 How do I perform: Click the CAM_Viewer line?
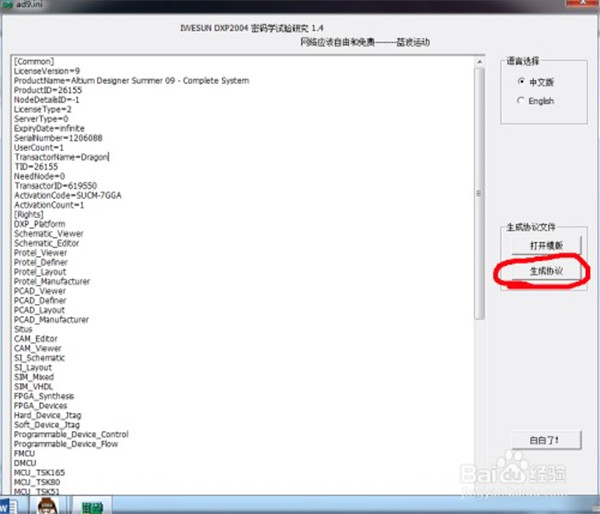coord(38,349)
